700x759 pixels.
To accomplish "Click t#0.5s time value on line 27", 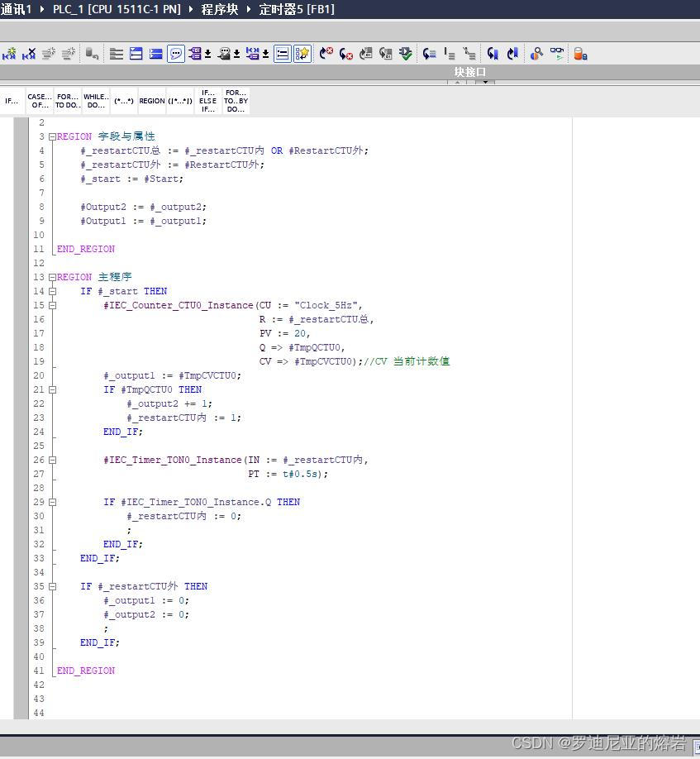I will (300, 474).
